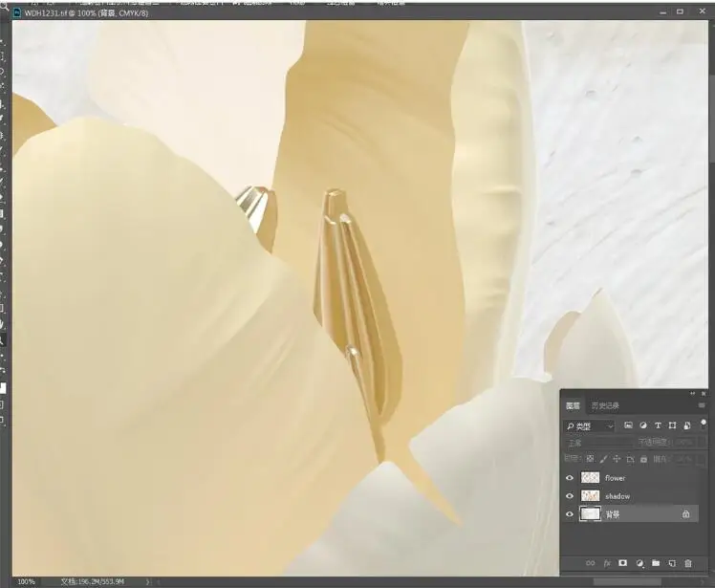Create a new layer group folder
The height and width of the screenshot is (588, 715).
coord(656,563)
